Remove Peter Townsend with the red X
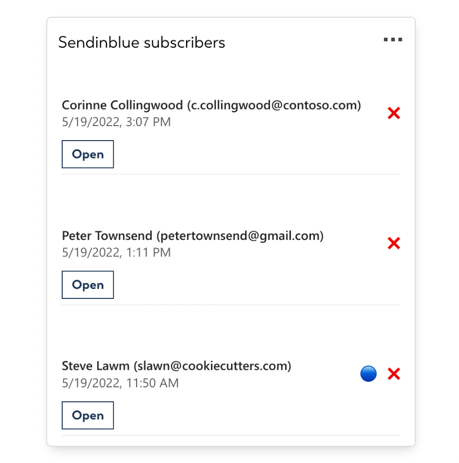Image resolution: width=459 pixels, height=463 pixels. (x=394, y=243)
